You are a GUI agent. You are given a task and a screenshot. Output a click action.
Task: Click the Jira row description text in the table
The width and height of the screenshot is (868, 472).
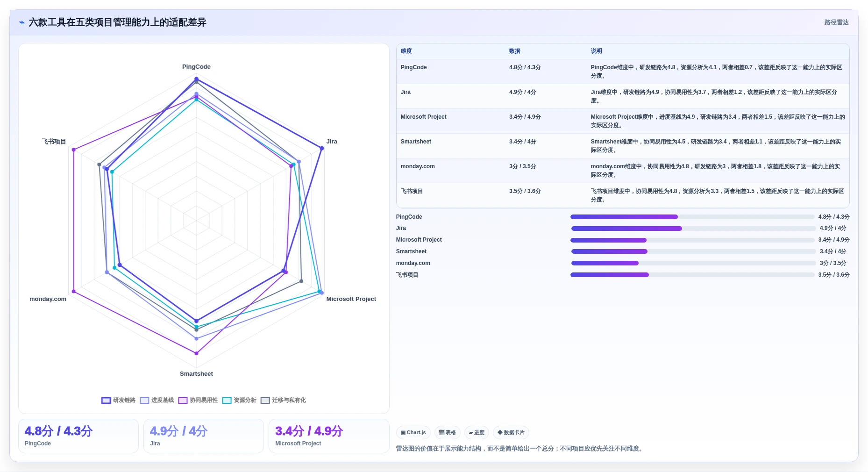[714, 96]
